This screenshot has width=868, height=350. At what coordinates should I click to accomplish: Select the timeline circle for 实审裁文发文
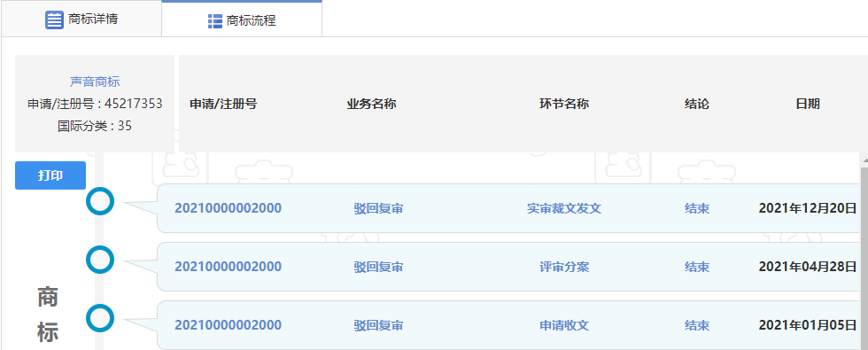click(x=100, y=201)
